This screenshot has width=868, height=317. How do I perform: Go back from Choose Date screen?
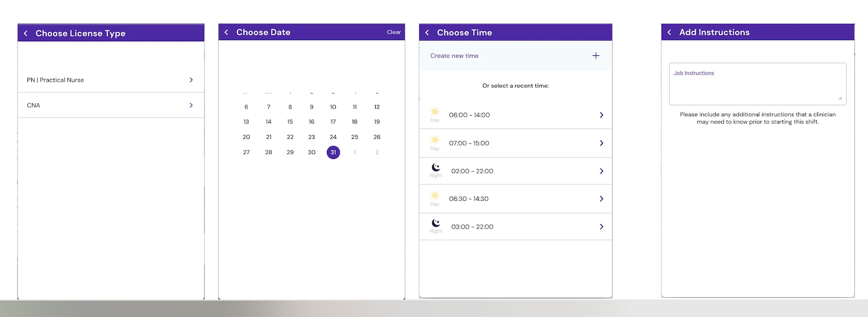point(226,32)
